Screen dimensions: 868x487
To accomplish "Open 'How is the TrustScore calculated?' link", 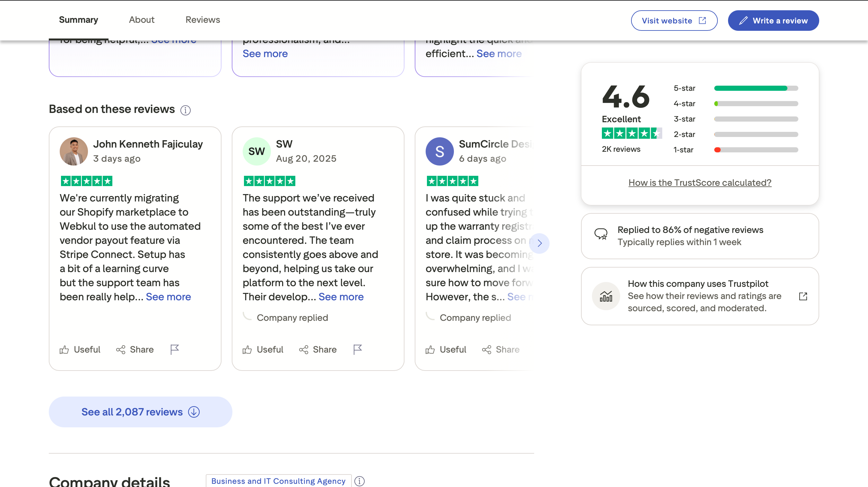I will click(x=699, y=183).
